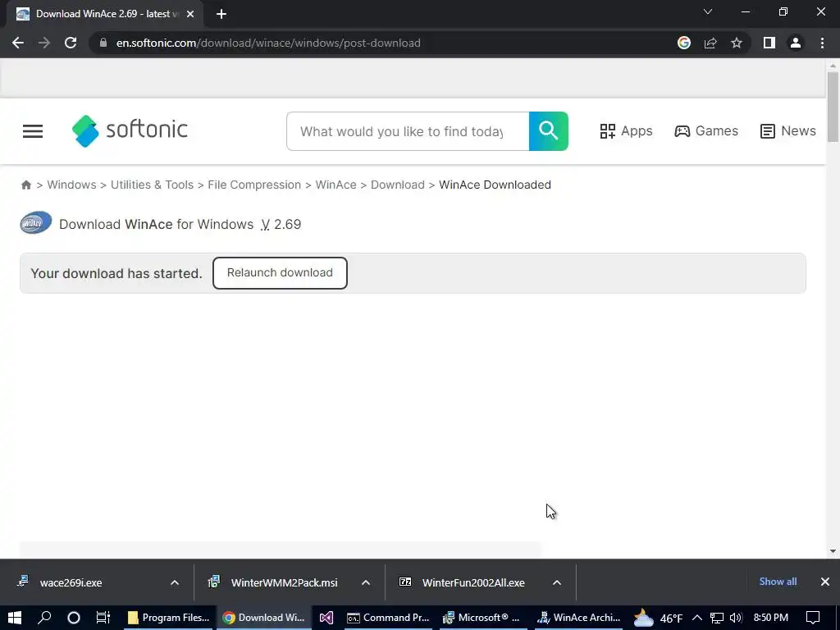Open network status tray icon
Image resolution: width=840 pixels, height=630 pixels.
pos(717,618)
